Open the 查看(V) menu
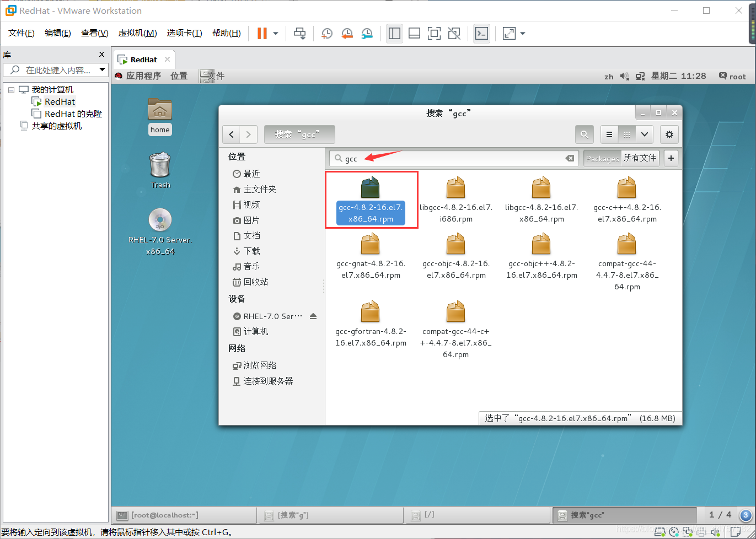 click(x=95, y=33)
